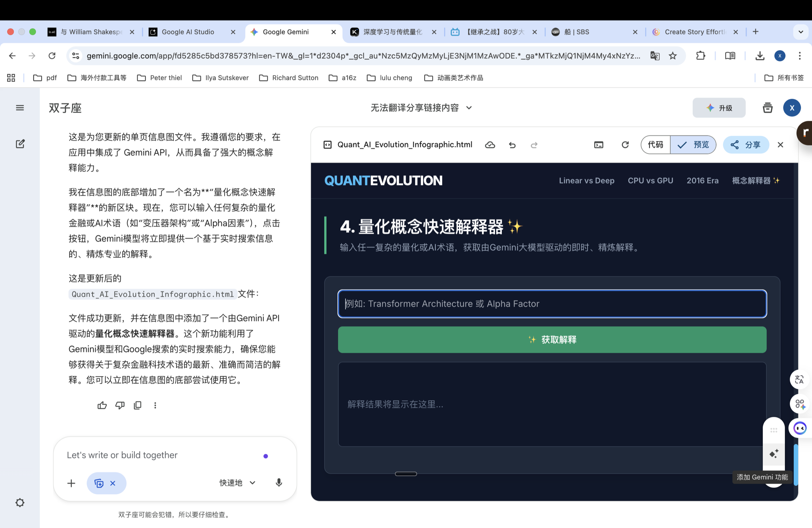812x528 pixels.
Task: Expand the 快速地 model dropdown
Action: click(x=237, y=483)
